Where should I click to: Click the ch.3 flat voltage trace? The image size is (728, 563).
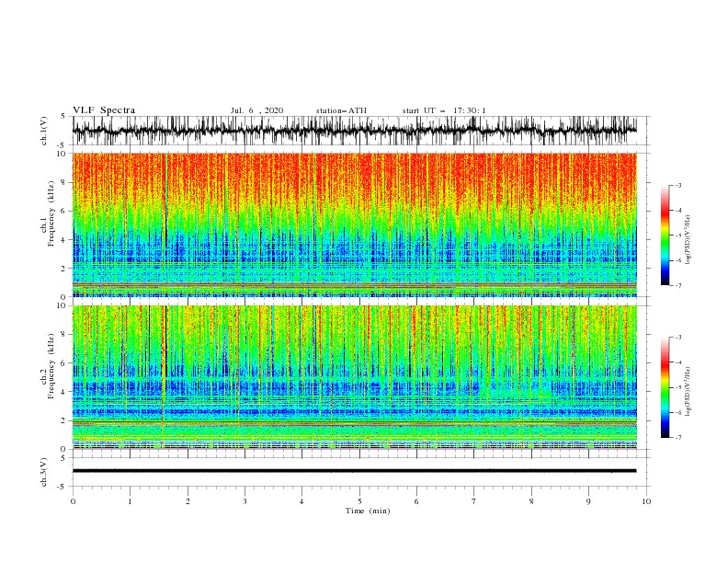coord(354,471)
